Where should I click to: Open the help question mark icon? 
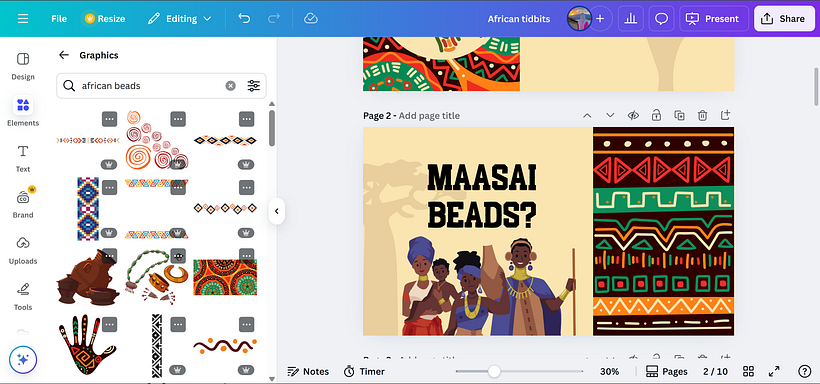(804, 371)
